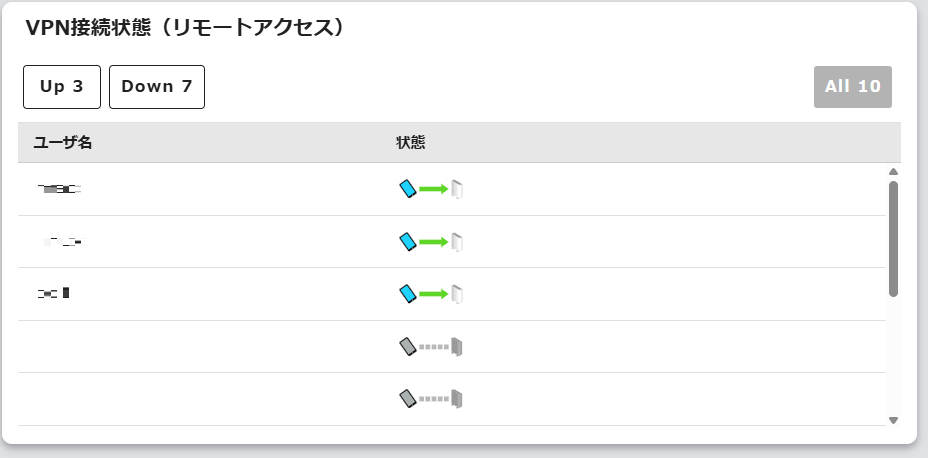Viewport: 928px width, 458px height.
Task: Click the fourth row's gray disconnected icon
Action: (432, 347)
